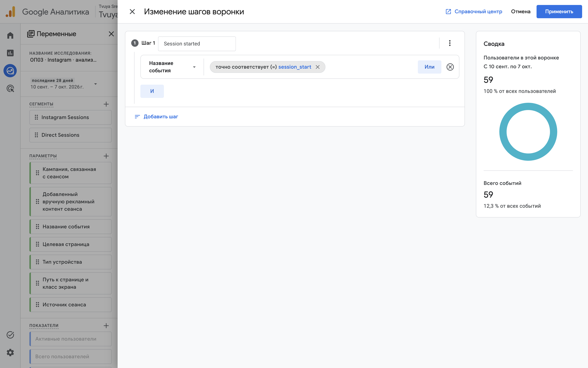Close the Переменные panel
The height and width of the screenshot is (368, 588).
(111, 34)
